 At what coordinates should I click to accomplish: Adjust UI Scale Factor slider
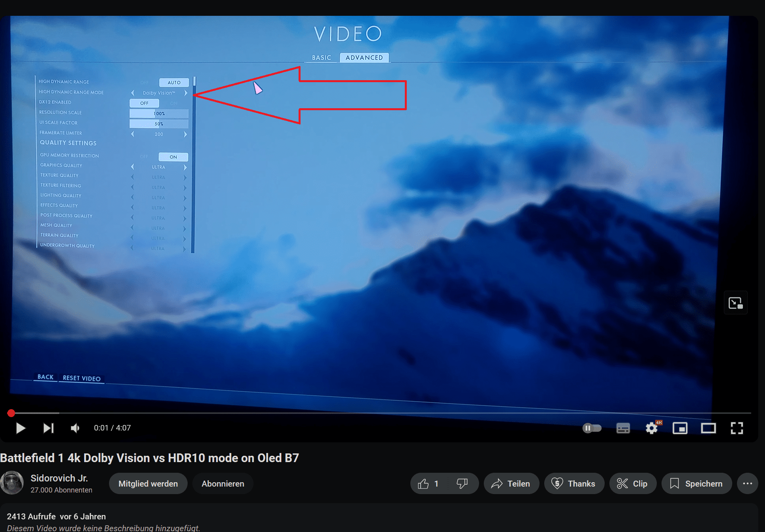[x=159, y=124]
